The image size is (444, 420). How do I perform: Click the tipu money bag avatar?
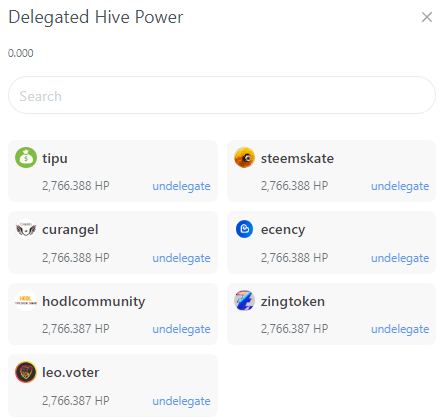click(x=26, y=157)
